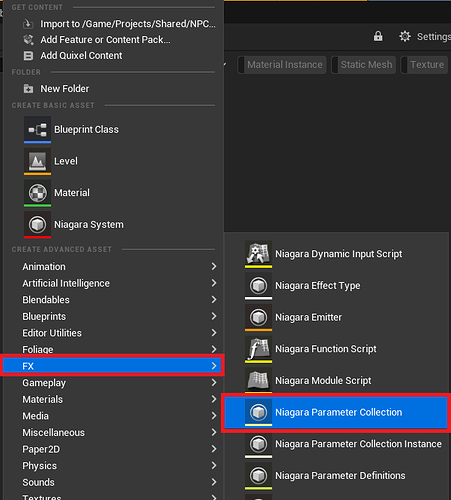This screenshot has height=500, width=451.
Task: Toggle the Static Mesh filter
Action: tap(363, 65)
